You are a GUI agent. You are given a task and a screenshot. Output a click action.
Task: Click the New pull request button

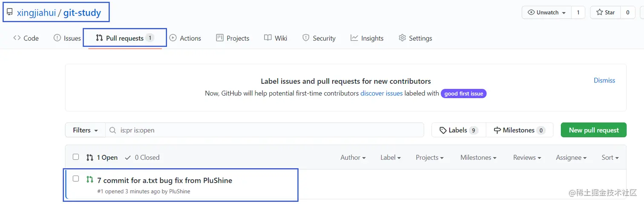coord(593,130)
